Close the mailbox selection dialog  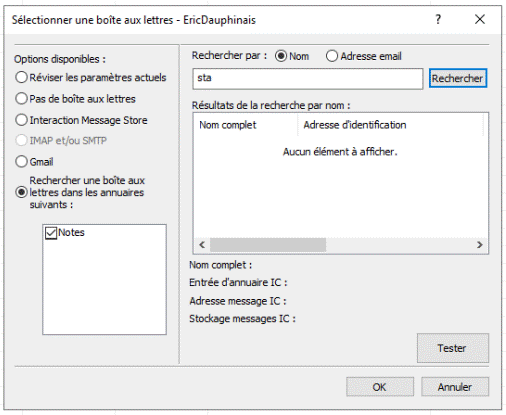pyautogui.click(x=480, y=19)
